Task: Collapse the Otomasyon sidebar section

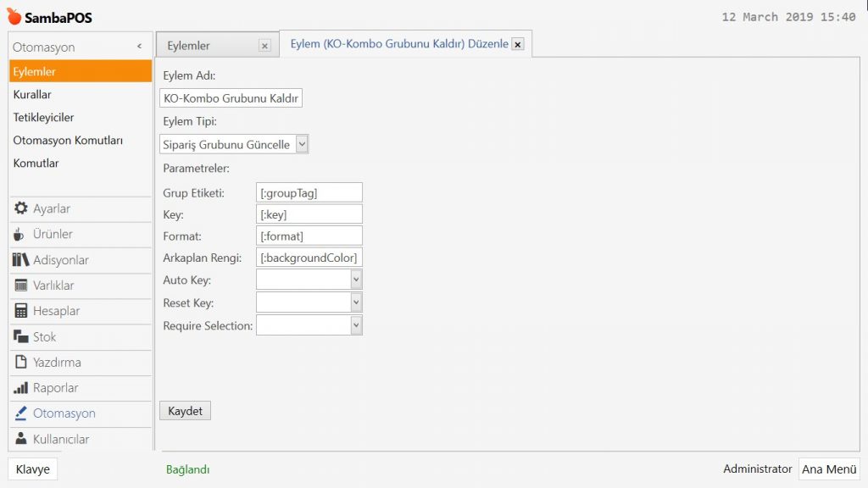Action: pos(139,47)
